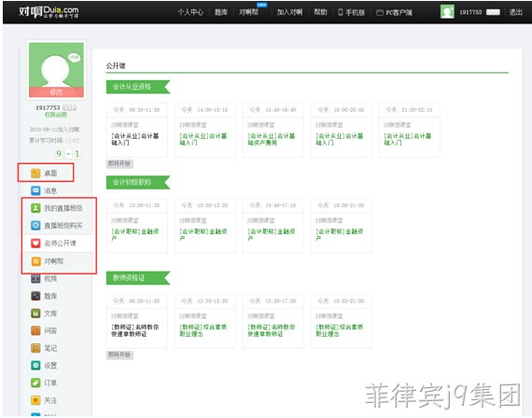Open the 19:00-20:45 会计从业 course card
Viewport: 532px width, 418px height.
pyautogui.click(x=342, y=130)
